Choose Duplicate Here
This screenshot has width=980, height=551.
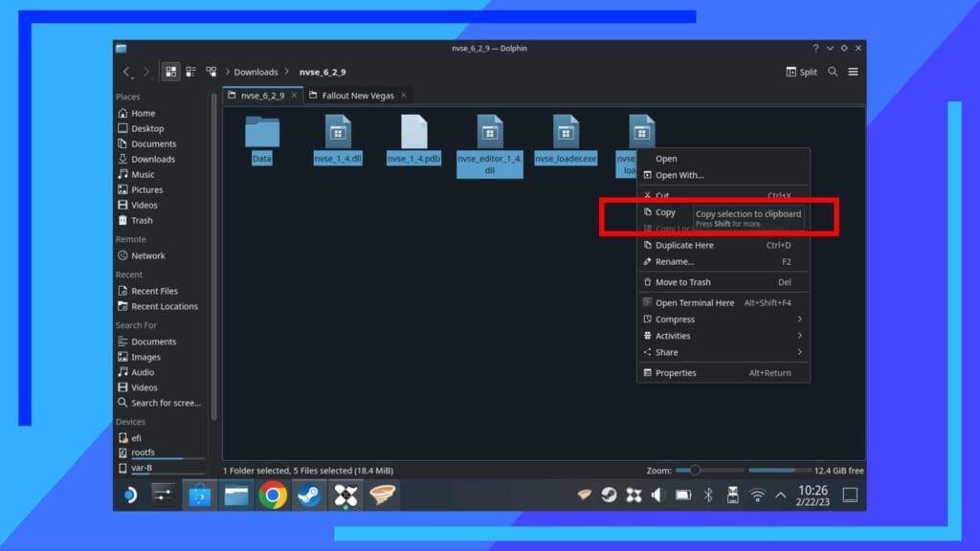[x=724, y=245]
